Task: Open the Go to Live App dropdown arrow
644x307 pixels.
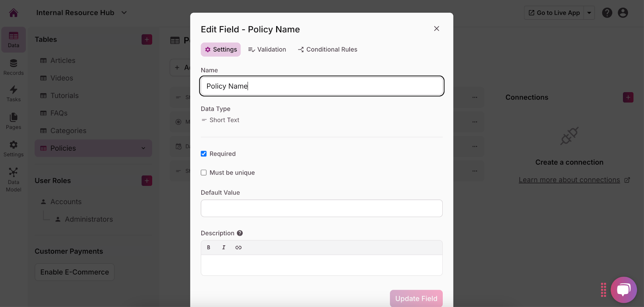Action: click(x=589, y=13)
